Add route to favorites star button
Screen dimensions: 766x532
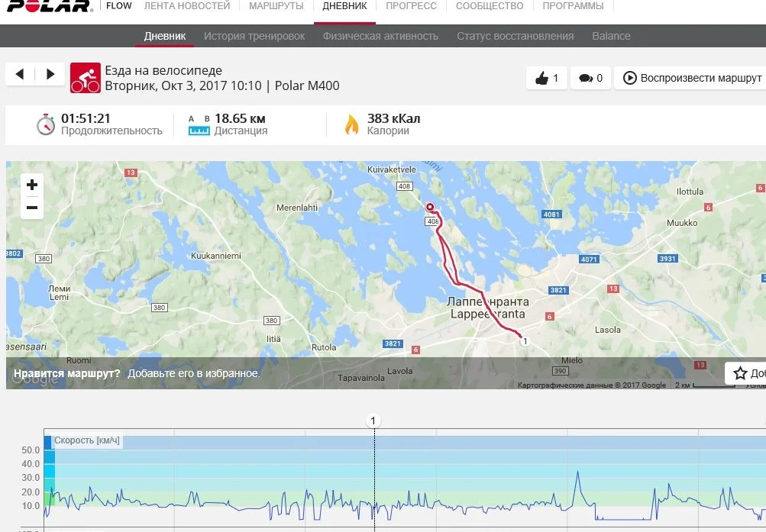pyautogui.click(x=745, y=373)
